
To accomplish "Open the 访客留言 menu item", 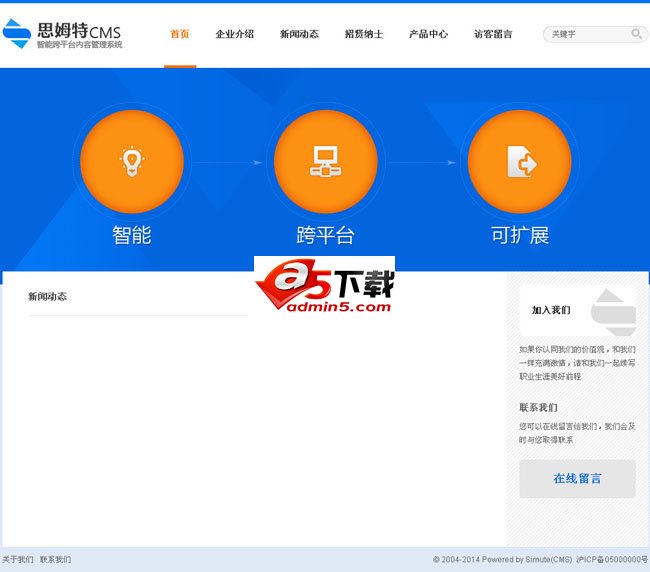I will click(493, 34).
